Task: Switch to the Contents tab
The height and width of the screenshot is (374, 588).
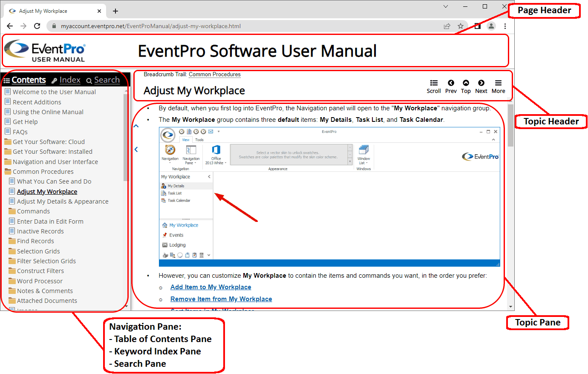Action: 25,80
